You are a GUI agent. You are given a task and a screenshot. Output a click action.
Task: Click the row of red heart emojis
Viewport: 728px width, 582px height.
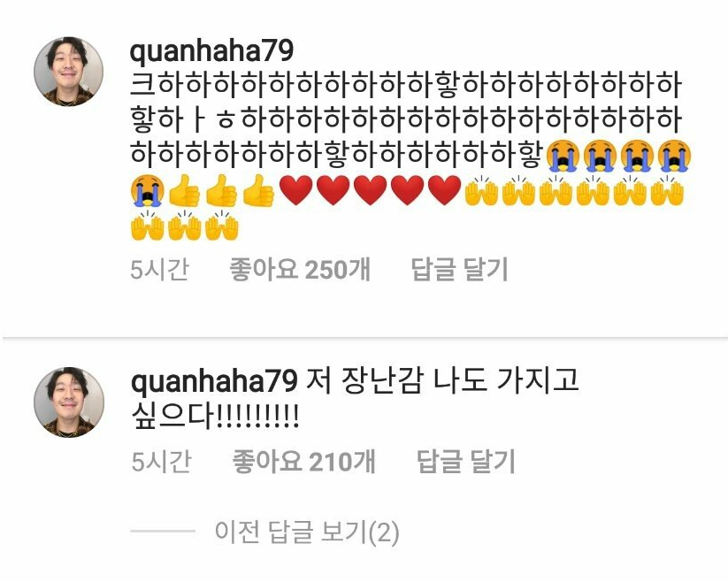coord(370,190)
